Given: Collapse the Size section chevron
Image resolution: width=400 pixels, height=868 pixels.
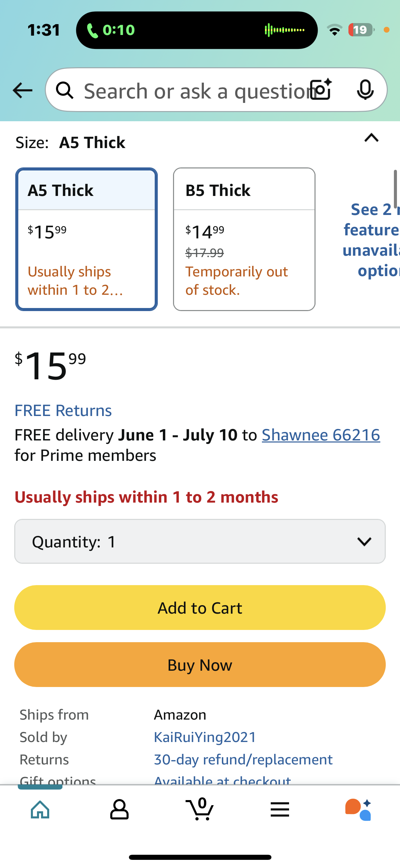Looking at the screenshot, I should click(x=371, y=138).
